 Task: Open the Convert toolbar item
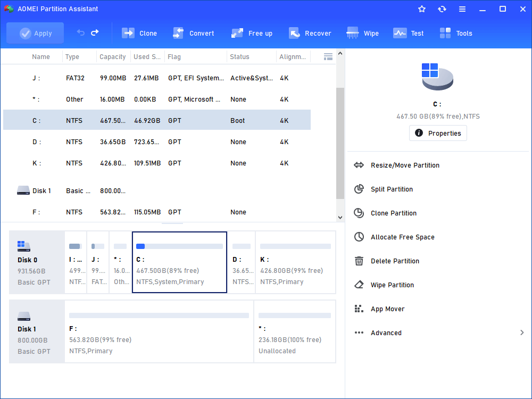(x=194, y=33)
